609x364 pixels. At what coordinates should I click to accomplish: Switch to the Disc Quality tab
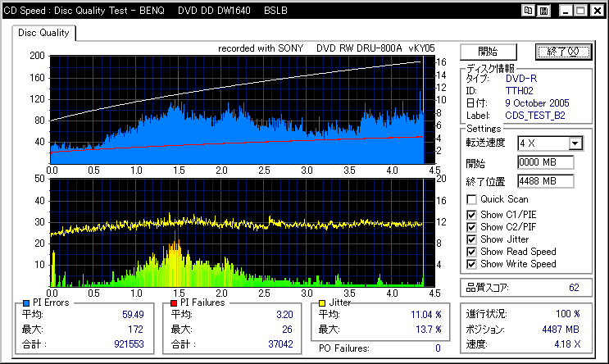[x=43, y=33]
